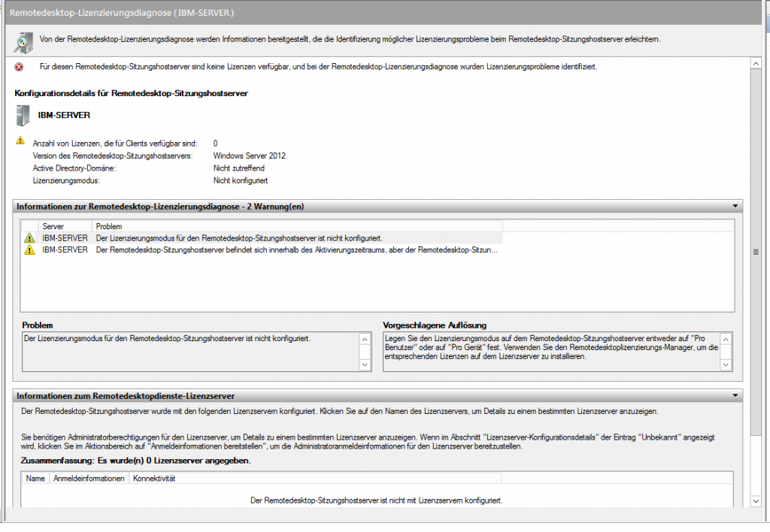
Task: Click the Problem description text field
Action: (x=192, y=352)
